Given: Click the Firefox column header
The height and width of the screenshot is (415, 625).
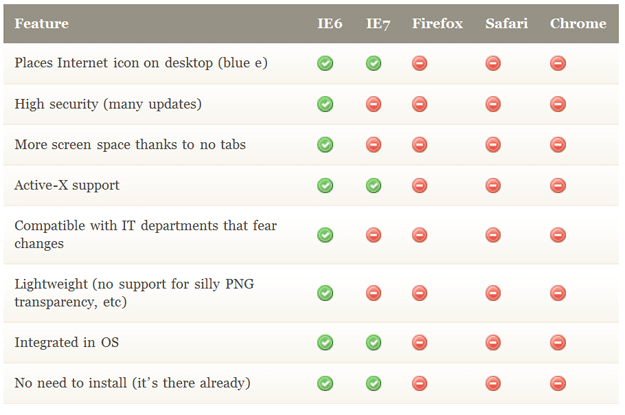Looking at the screenshot, I should coord(437,23).
